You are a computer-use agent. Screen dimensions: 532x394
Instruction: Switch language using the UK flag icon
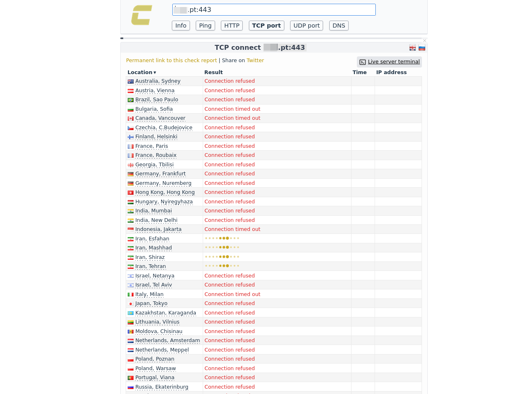[412, 48]
